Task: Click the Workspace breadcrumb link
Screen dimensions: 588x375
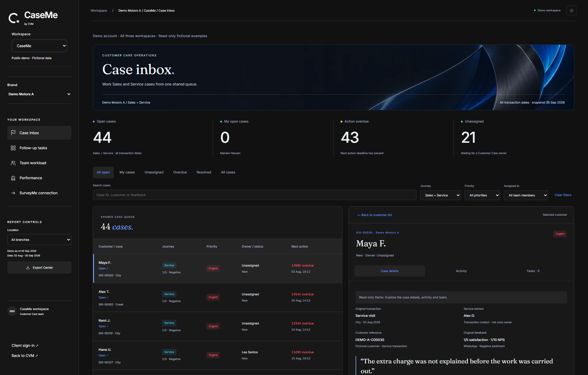Action: (99, 11)
